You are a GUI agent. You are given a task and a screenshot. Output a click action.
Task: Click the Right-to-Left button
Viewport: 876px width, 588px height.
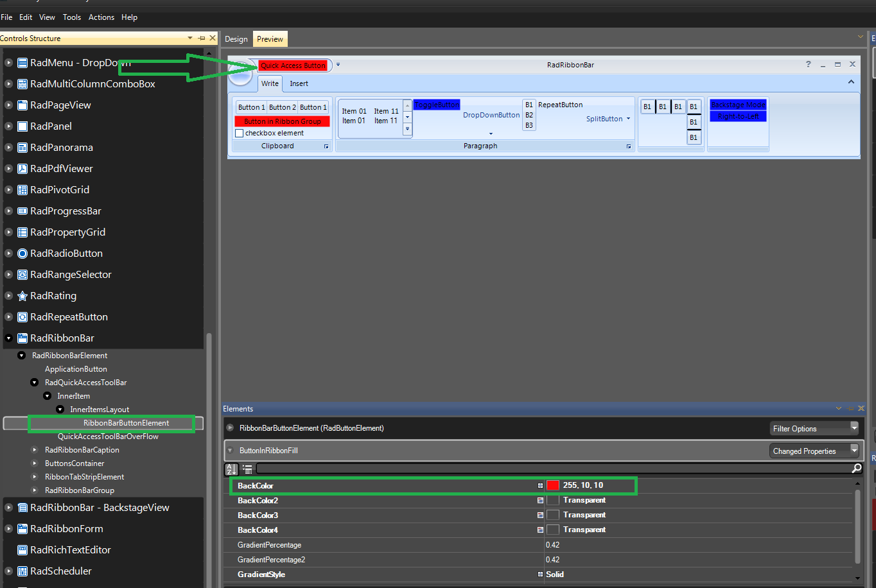(x=738, y=116)
